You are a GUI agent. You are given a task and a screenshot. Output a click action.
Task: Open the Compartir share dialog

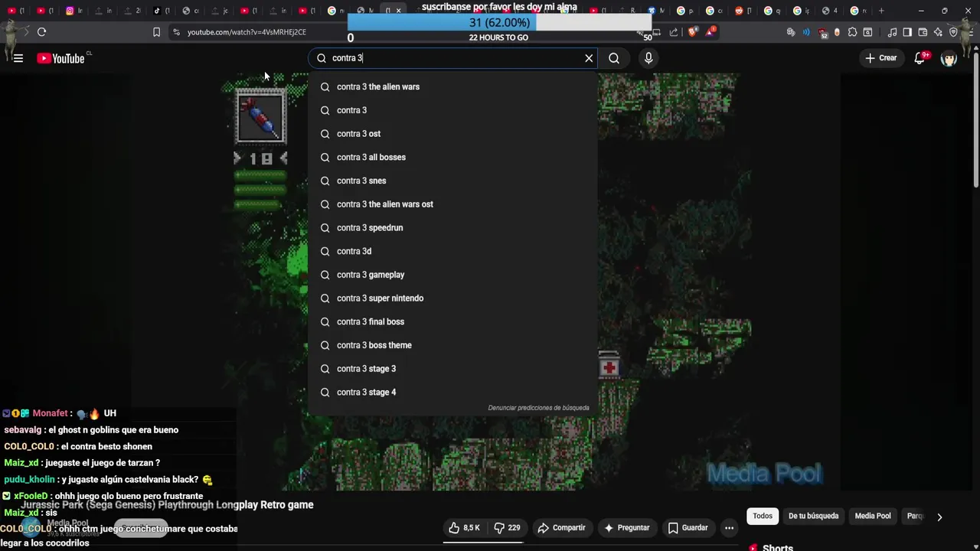[x=561, y=528]
